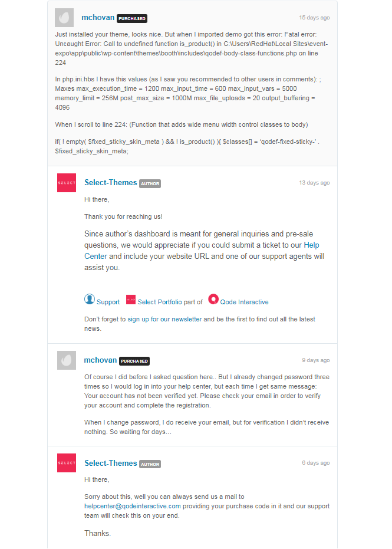
Task: Click the Qode Interactive circular logo icon
Action: click(x=213, y=299)
